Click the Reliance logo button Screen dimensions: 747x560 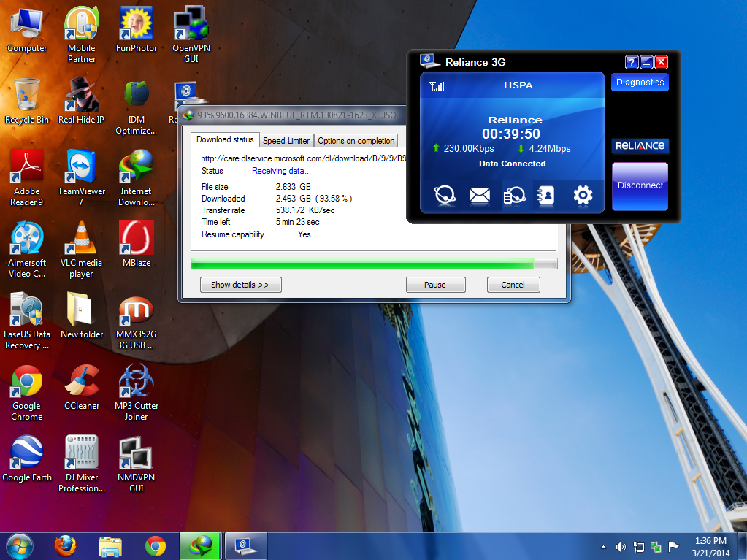tap(640, 146)
